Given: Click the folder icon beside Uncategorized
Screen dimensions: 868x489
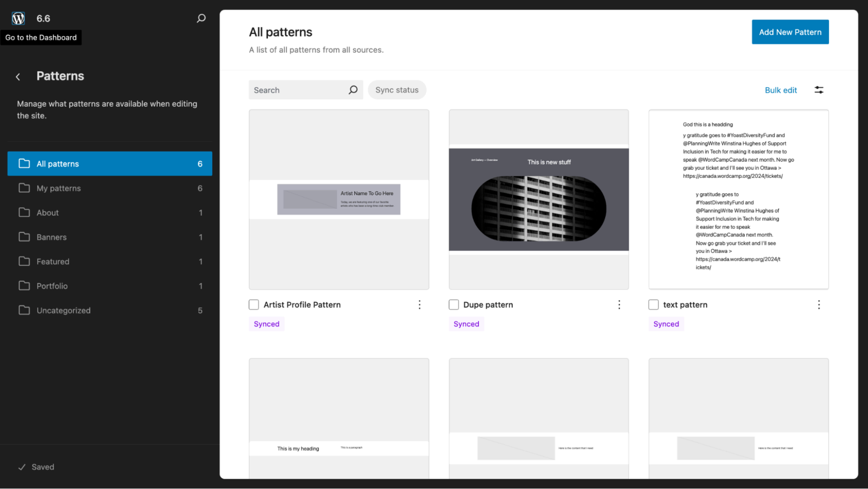Looking at the screenshot, I should (24, 310).
